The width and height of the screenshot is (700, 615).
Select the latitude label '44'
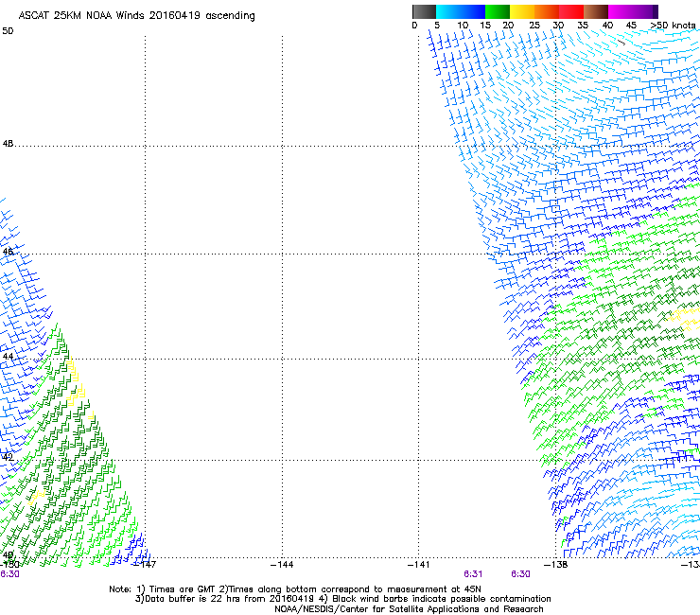click(x=8, y=357)
